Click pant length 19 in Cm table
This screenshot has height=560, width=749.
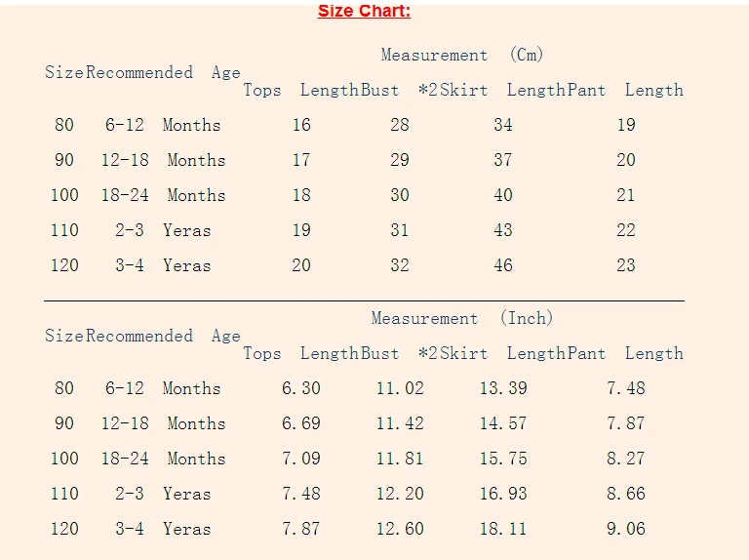point(626,125)
